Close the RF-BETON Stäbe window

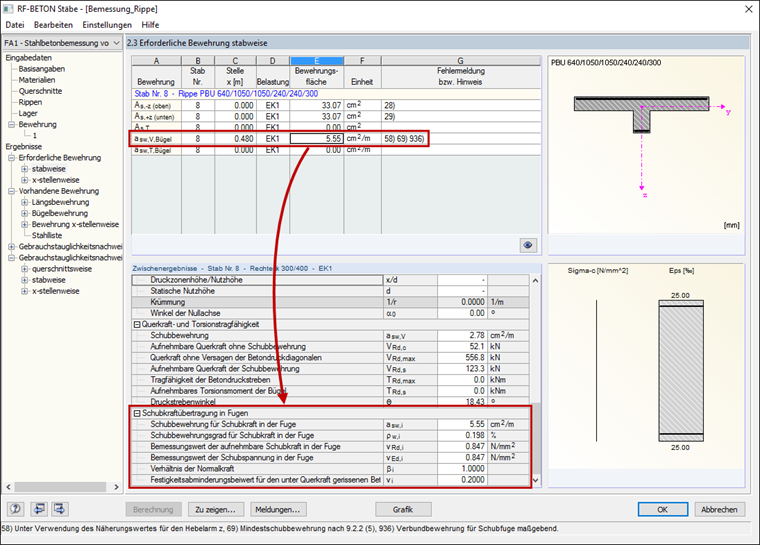(748, 9)
